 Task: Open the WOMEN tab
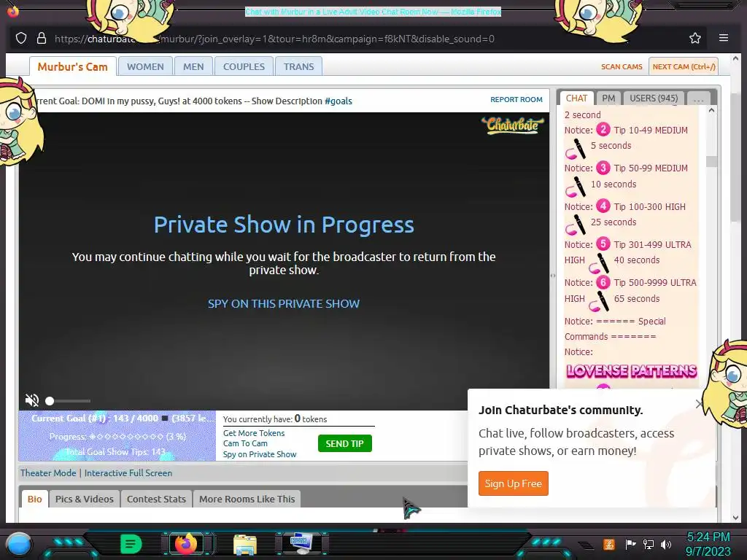(x=145, y=66)
